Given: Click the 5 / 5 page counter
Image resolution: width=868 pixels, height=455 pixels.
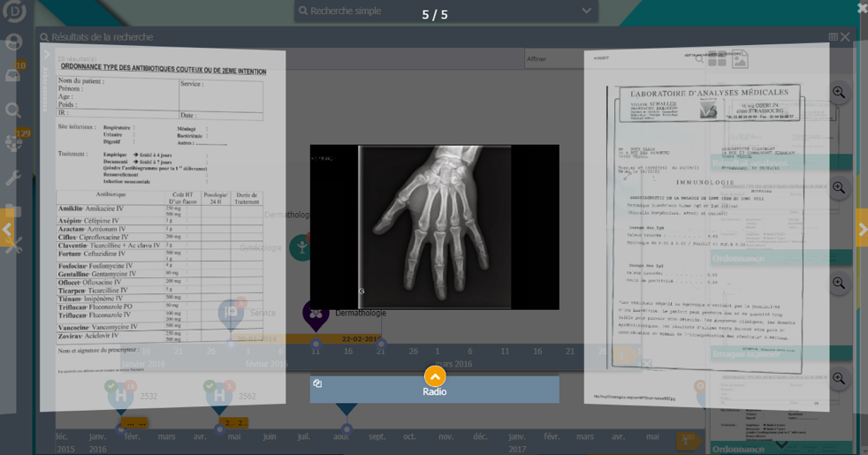Looking at the screenshot, I should click(435, 15).
